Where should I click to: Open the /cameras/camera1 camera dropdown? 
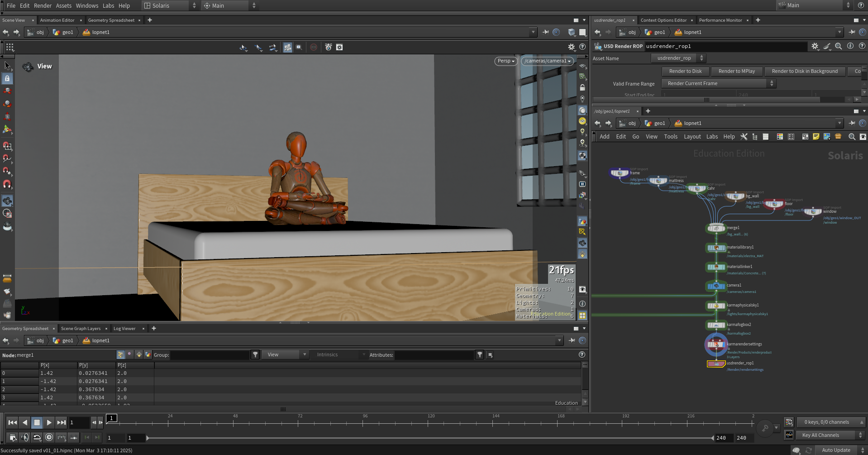click(548, 61)
